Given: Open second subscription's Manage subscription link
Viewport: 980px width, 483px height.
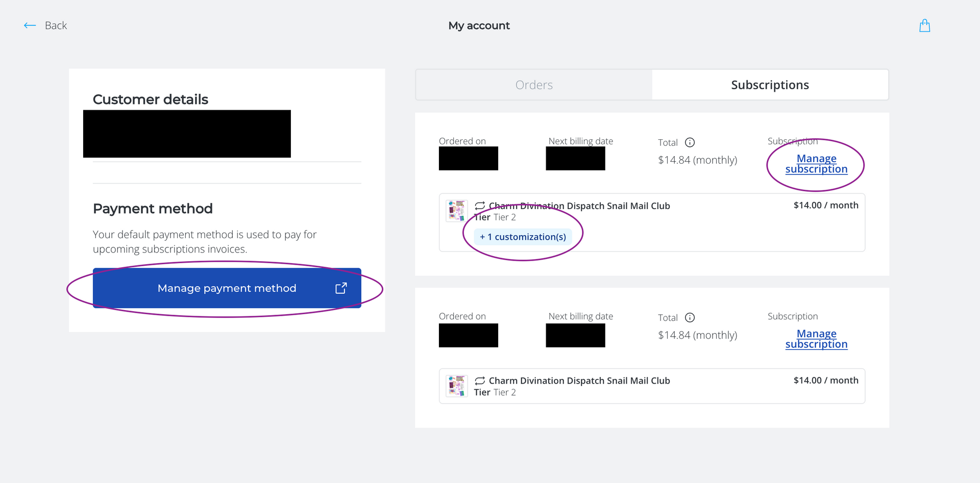Looking at the screenshot, I should (816, 339).
